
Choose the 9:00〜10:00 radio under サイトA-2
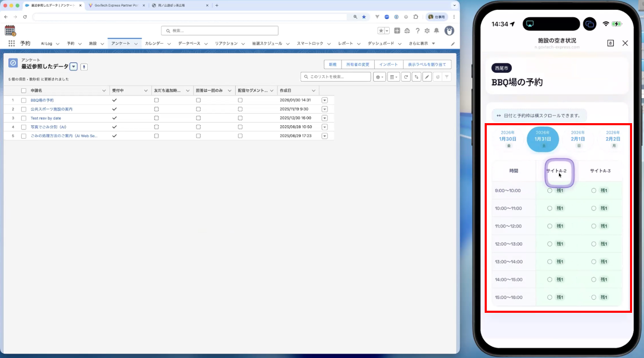550,191
